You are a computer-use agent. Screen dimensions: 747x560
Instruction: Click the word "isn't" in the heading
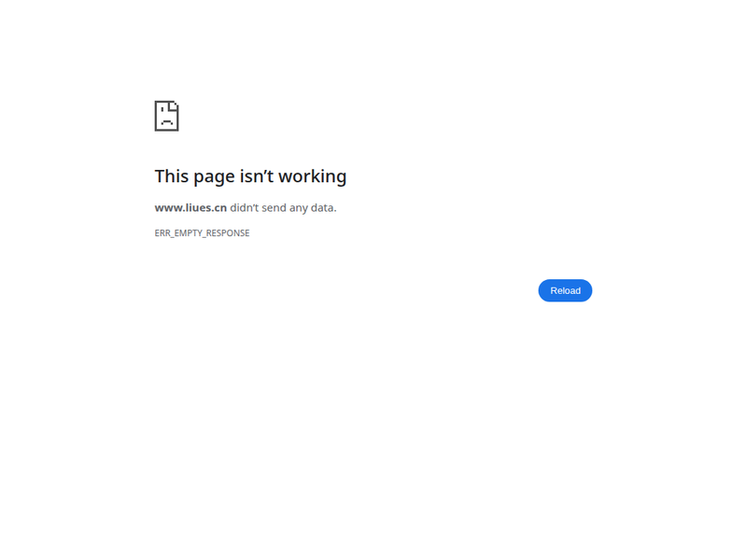click(x=256, y=176)
